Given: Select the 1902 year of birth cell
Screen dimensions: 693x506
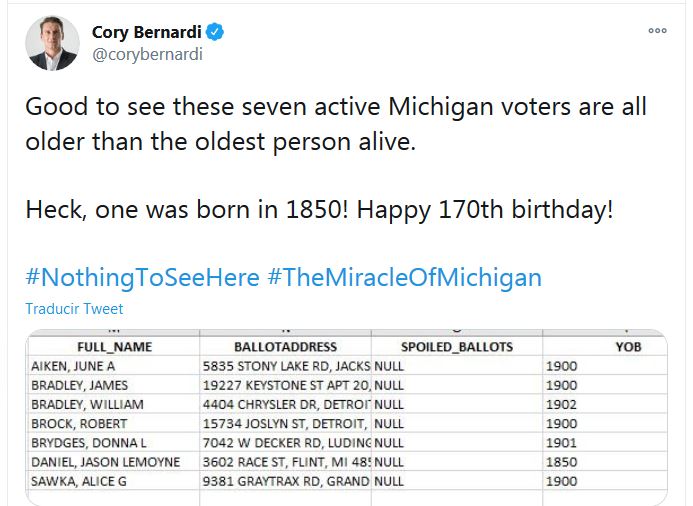Looking at the screenshot, I should (562, 404).
